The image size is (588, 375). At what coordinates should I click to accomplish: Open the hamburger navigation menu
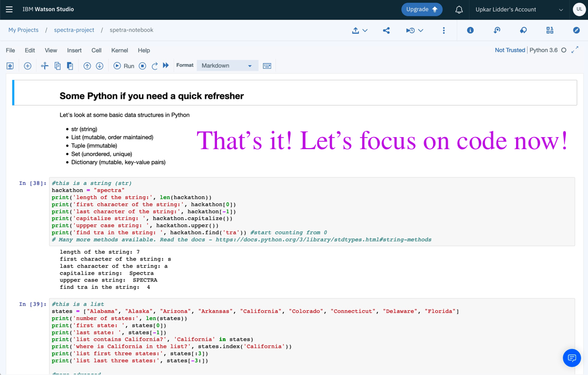coord(9,9)
